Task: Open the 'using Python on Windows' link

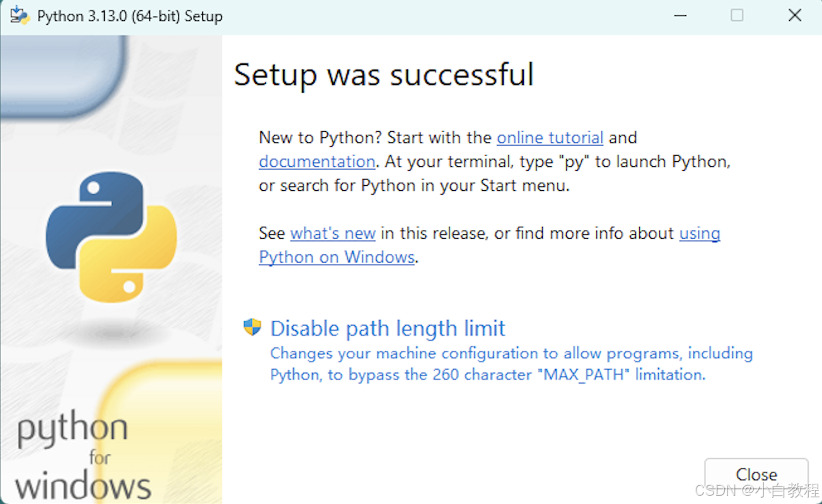Action: tap(337, 257)
